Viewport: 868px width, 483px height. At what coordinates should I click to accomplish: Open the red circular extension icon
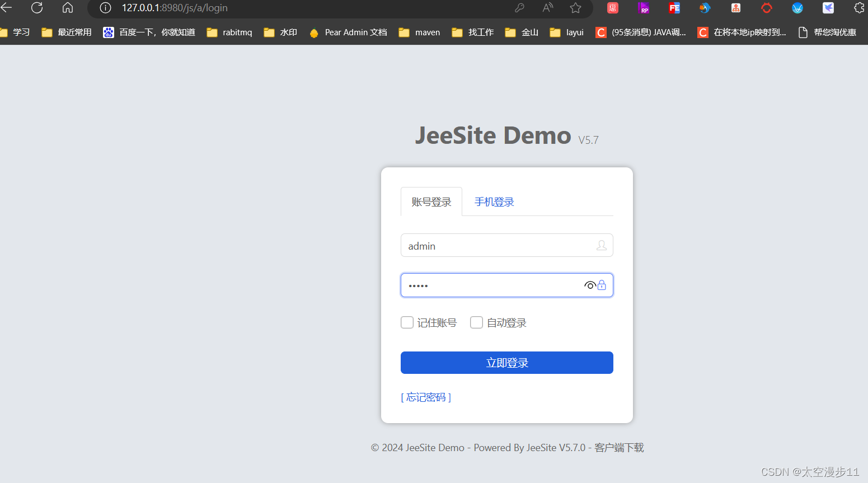[767, 8]
